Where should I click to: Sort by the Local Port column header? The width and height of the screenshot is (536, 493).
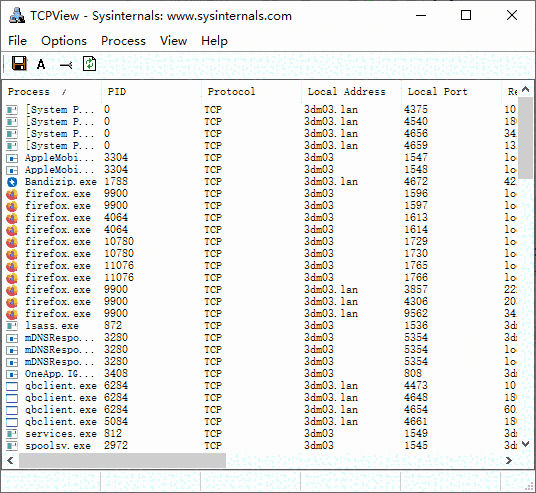451,92
